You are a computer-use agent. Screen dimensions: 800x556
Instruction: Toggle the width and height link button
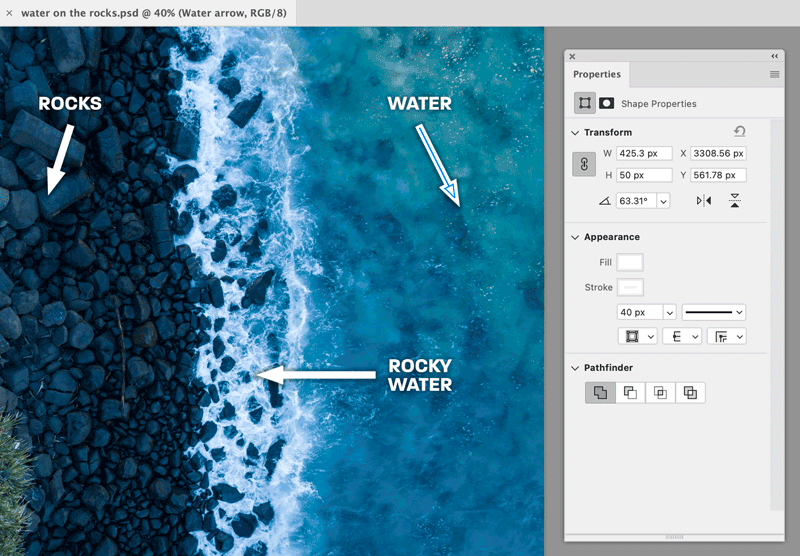pos(584,164)
